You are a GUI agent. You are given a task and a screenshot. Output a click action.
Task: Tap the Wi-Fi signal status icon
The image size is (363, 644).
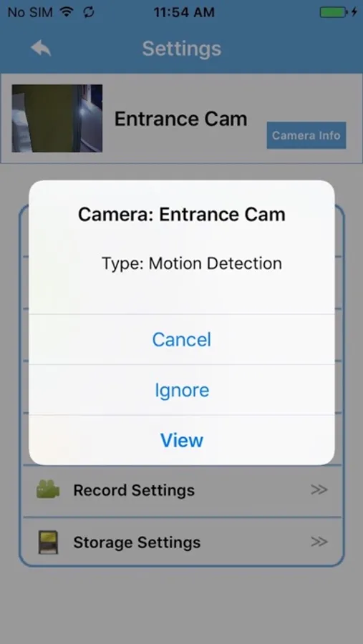click(x=66, y=12)
